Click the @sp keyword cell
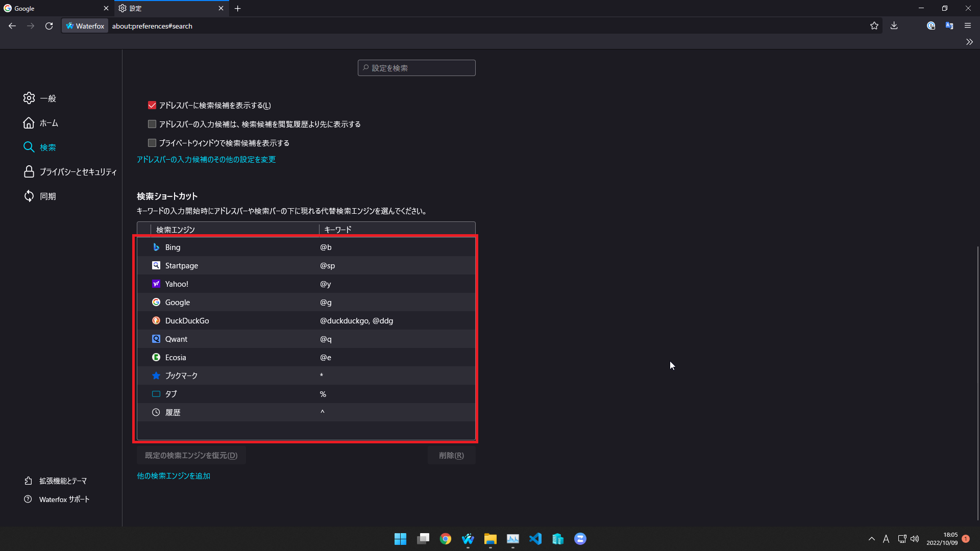The width and height of the screenshot is (980, 551). [327, 265]
